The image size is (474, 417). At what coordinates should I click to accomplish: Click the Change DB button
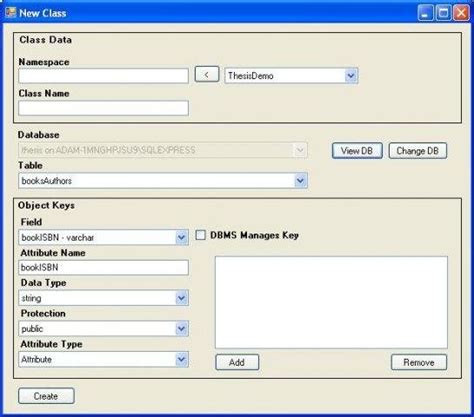(x=418, y=151)
